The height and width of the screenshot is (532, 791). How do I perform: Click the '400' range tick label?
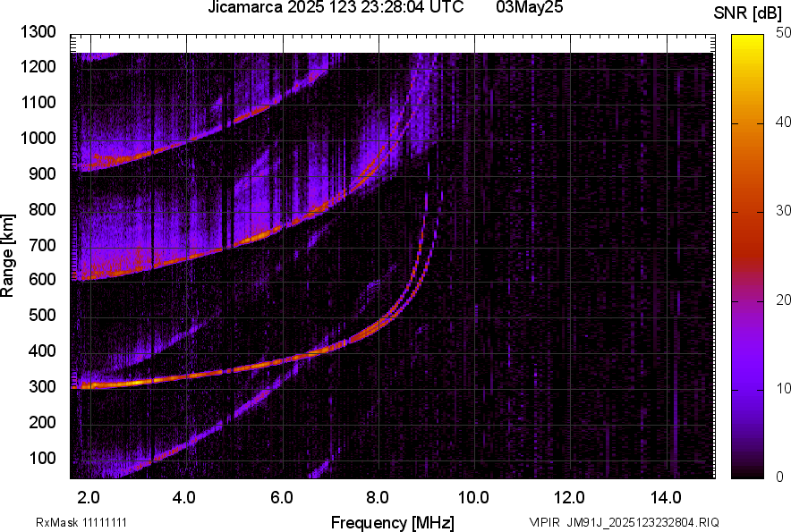point(42,351)
